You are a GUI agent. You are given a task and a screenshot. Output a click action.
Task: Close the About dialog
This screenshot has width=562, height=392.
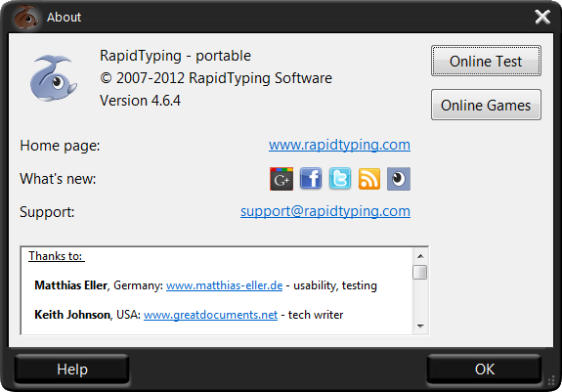(542, 17)
